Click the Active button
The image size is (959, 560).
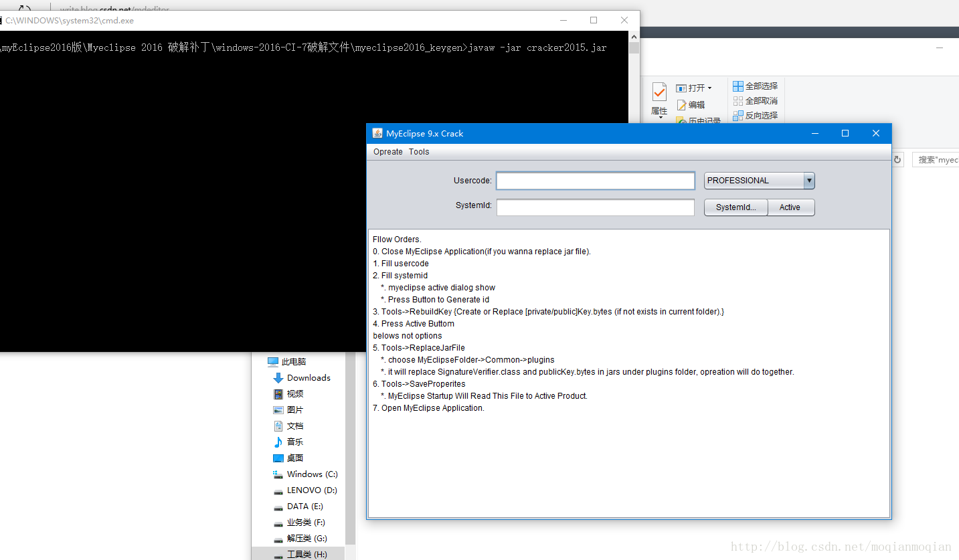pos(790,207)
